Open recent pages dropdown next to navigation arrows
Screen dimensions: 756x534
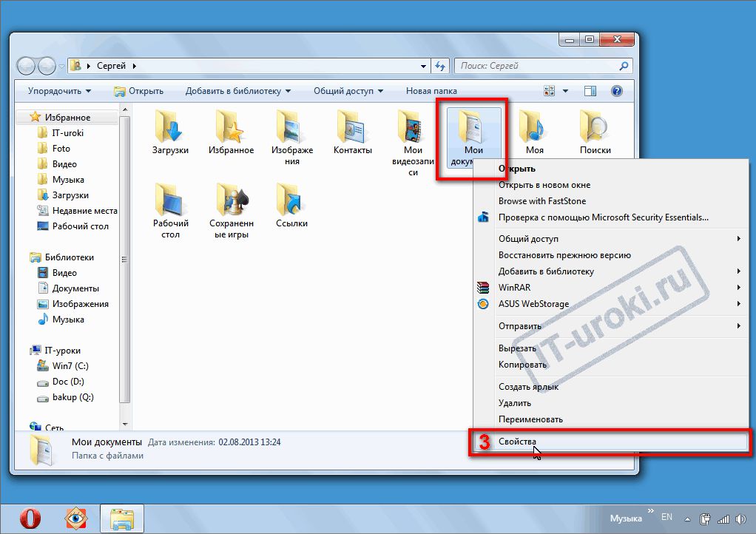tap(61, 66)
